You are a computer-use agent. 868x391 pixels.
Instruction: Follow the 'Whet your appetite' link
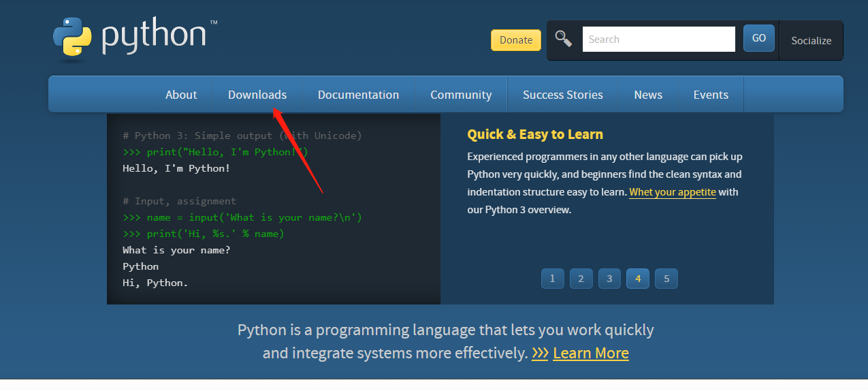673,192
